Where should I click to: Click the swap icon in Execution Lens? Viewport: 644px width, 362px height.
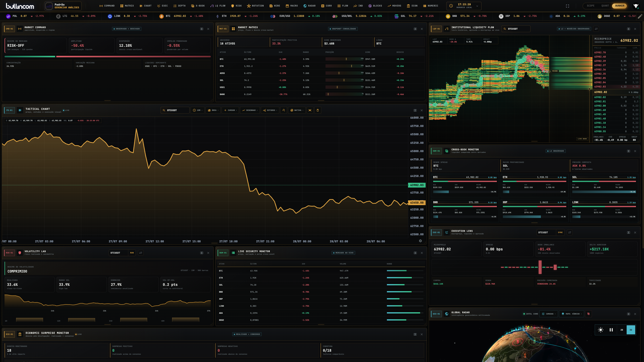570,233
